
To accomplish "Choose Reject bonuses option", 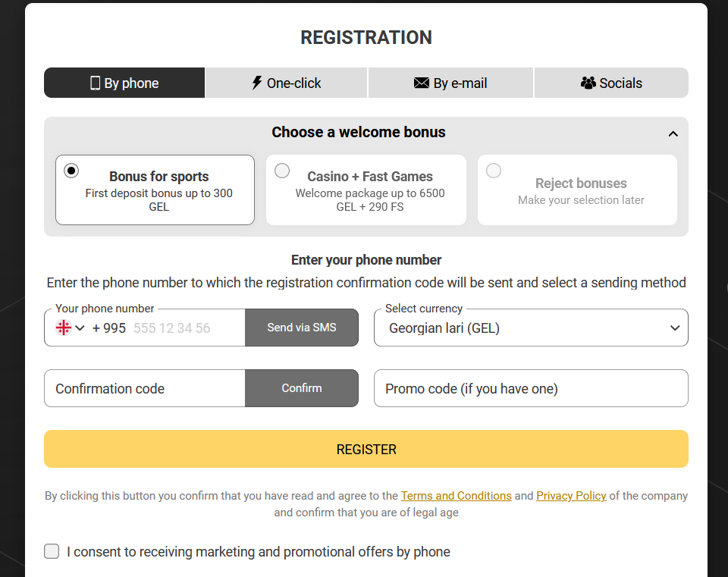I will 494,171.
